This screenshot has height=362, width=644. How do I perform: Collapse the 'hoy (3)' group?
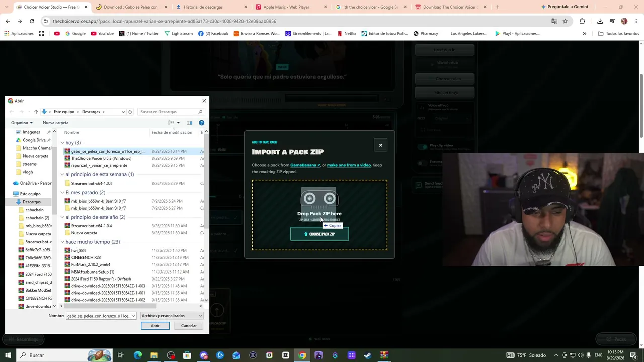pyautogui.click(x=62, y=143)
